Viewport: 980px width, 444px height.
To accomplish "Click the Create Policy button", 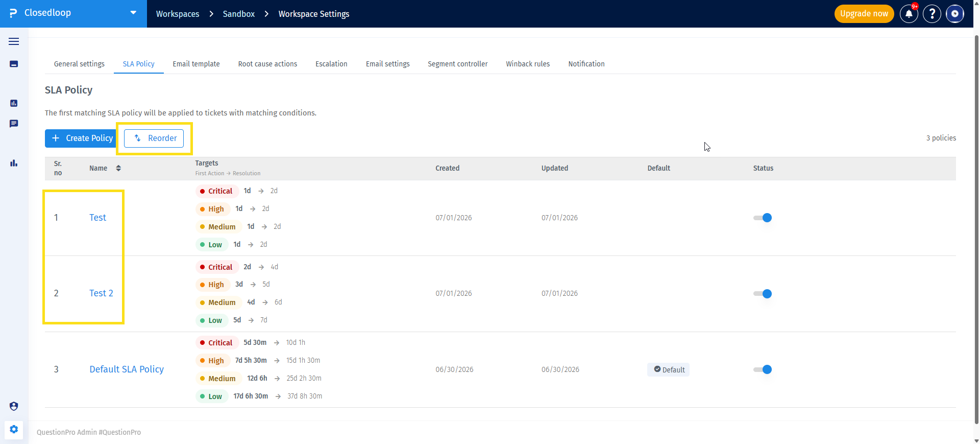I will (x=82, y=138).
